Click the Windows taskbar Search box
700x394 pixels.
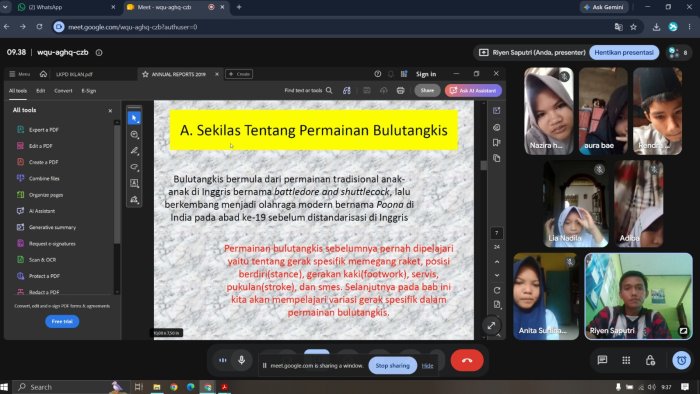pyautogui.click(x=67, y=387)
